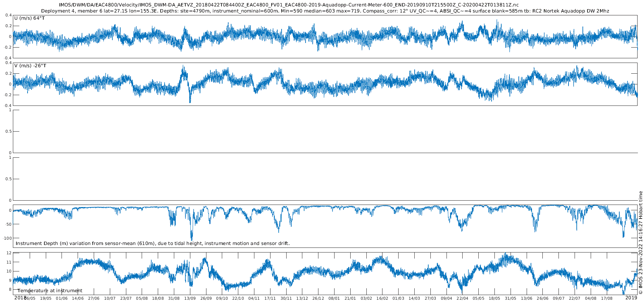The width and height of the screenshot is (644, 304).
Task: Click the '14/03' date tick label
Action: (414, 298)
